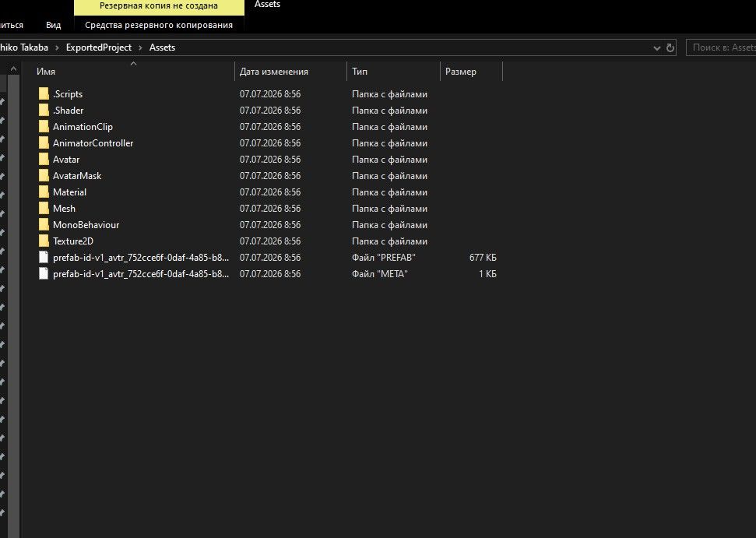Select the Texture2D folder icon
The width and height of the screenshot is (756, 538).
[44, 241]
